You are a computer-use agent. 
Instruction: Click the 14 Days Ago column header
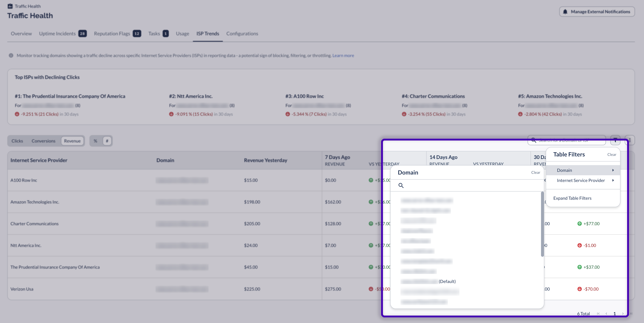point(443,157)
